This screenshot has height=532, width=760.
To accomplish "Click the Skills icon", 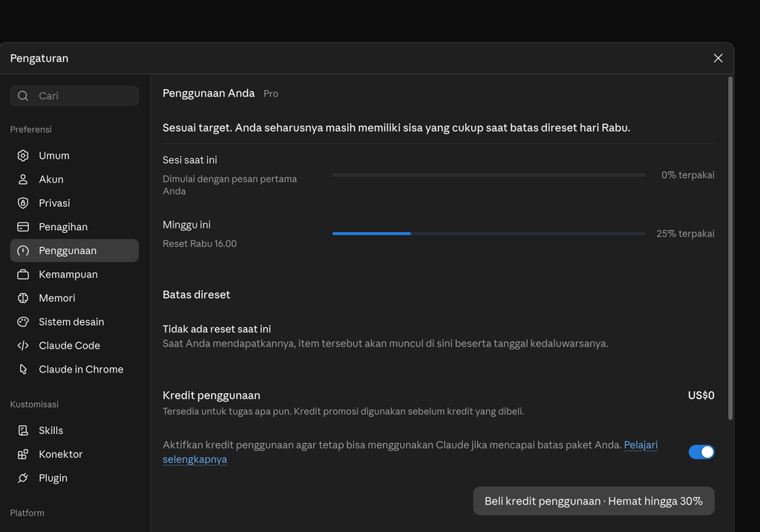I will [x=23, y=430].
